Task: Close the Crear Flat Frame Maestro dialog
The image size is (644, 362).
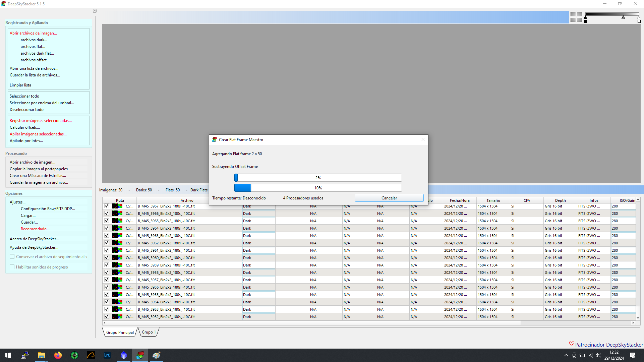Action: click(423, 140)
